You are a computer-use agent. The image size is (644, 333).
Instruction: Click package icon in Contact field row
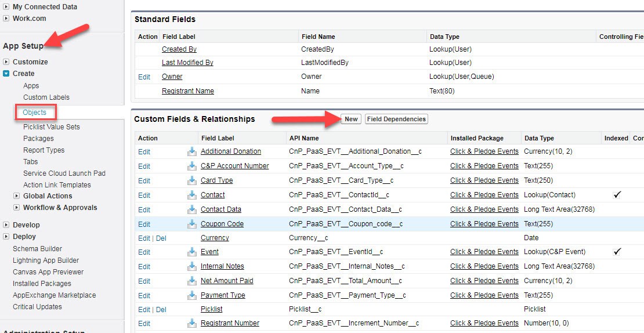click(192, 195)
